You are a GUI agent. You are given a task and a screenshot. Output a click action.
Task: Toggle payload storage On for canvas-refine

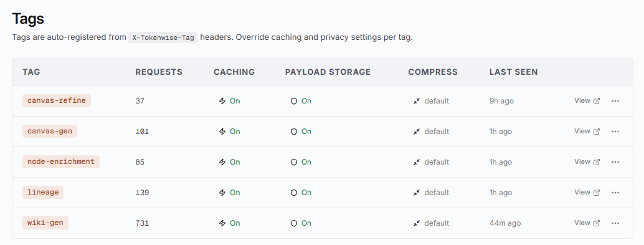pos(301,101)
